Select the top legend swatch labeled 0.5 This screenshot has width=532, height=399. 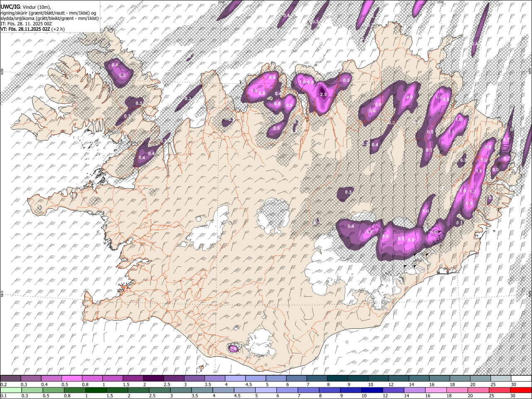click(71, 378)
